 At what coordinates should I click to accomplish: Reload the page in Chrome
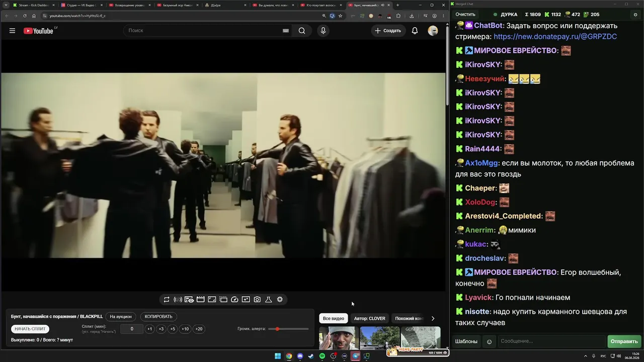pyautogui.click(x=25, y=16)
